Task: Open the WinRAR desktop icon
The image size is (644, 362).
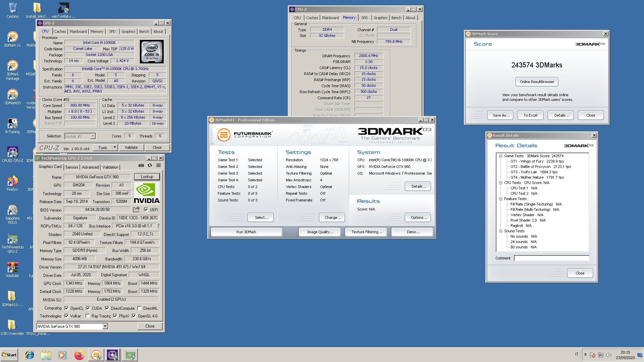Action: [x=12, y=270]
